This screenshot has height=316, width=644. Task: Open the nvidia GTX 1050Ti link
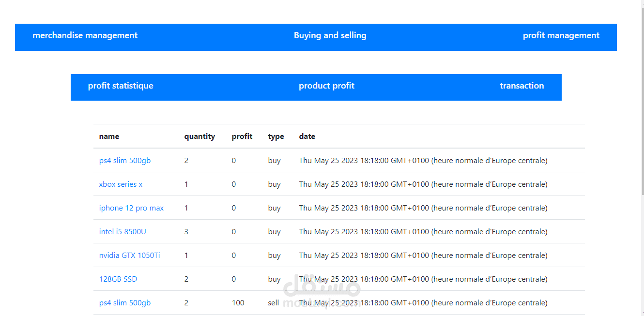[x=129, y=256]
